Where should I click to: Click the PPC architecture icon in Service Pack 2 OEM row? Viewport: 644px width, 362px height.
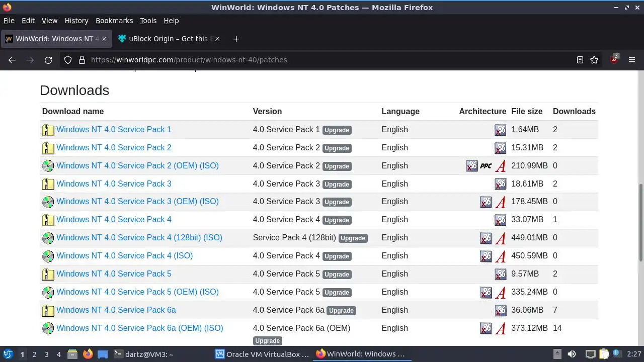tap(486, 166)
